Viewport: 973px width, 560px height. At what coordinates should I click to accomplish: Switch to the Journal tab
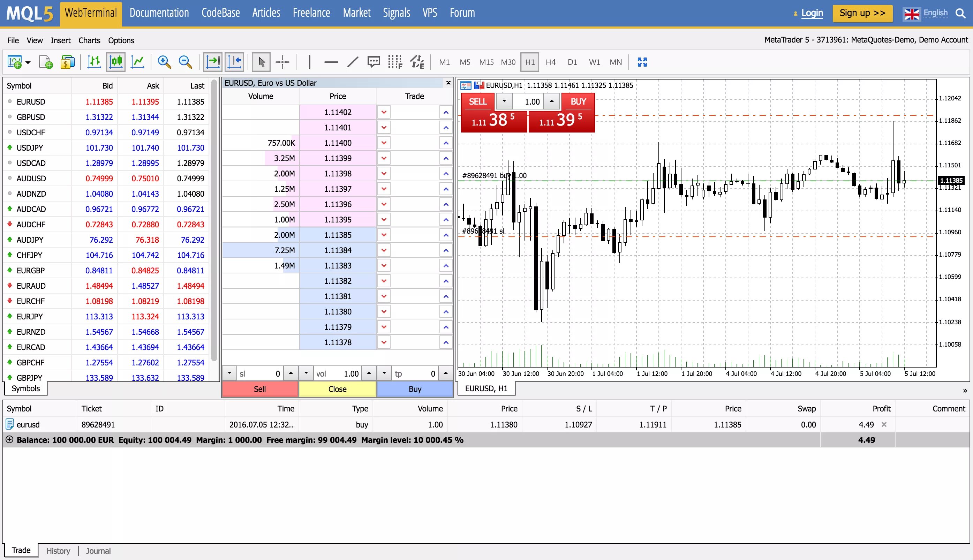pyautogui.click(x=98, y=551)
